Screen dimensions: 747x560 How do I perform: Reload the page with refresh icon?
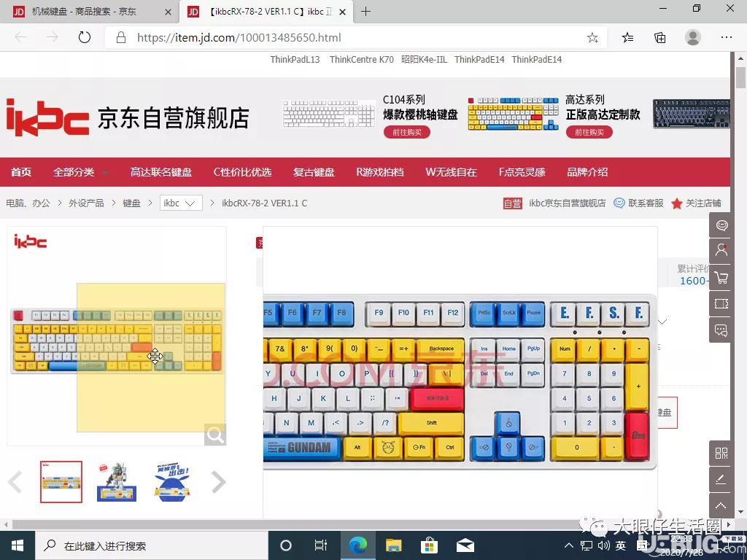[x=85, y=37]
